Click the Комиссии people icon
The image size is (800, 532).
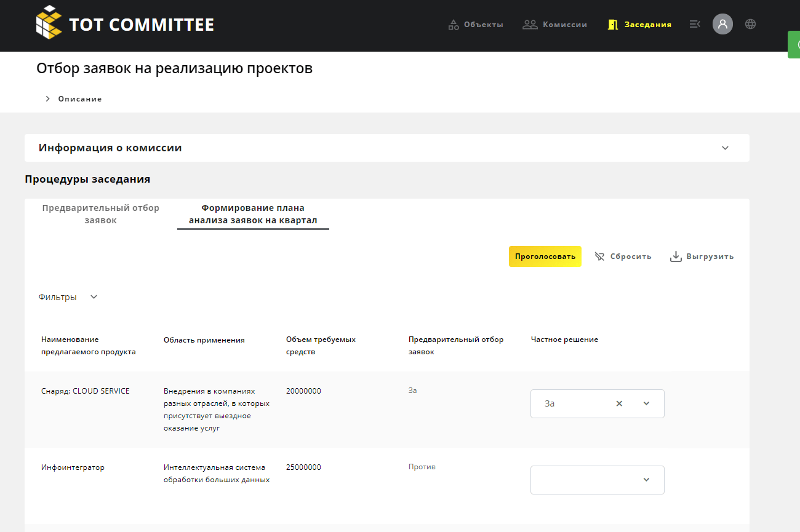[530, 25]
